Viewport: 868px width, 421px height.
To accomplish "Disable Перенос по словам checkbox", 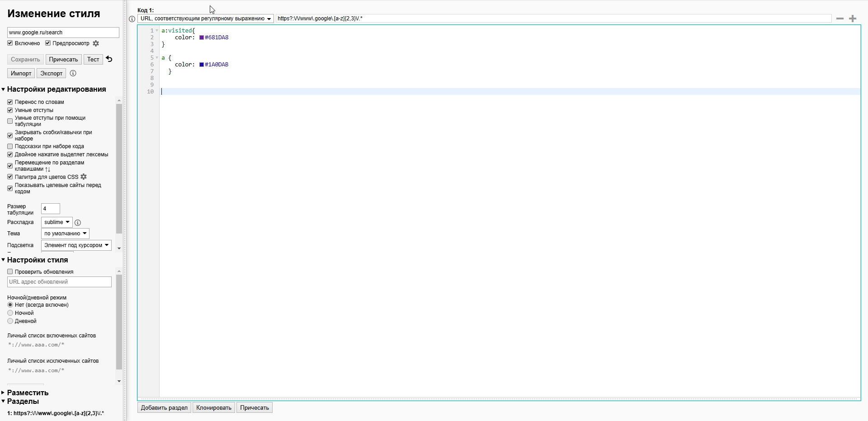I will 10,102.
